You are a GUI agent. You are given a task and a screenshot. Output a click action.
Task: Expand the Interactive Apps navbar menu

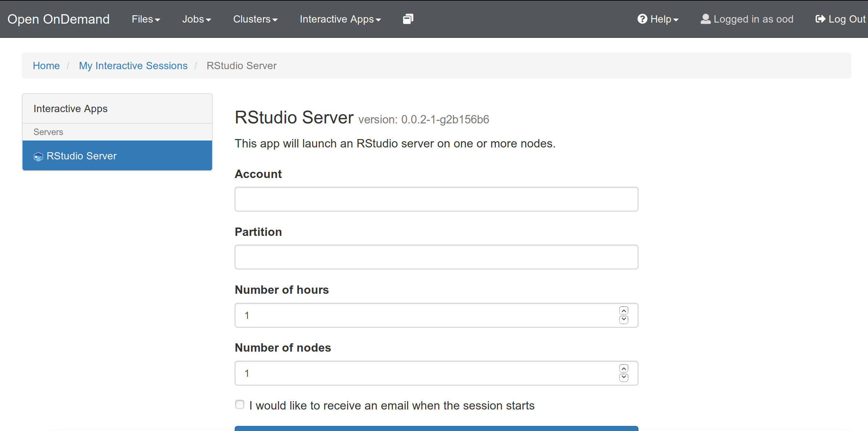(x=340, y=19)
